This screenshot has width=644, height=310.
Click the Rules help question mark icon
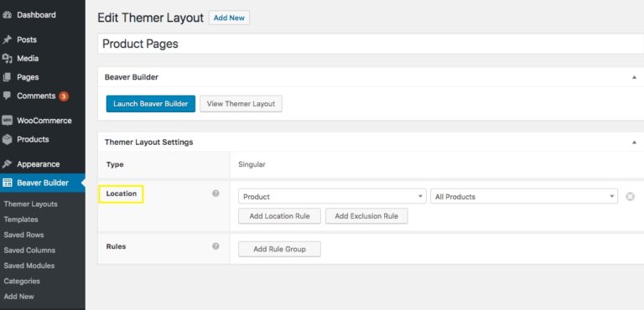[216, 246]
